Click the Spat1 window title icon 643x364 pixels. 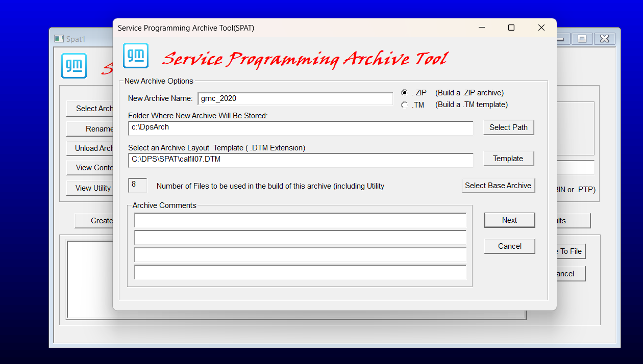coord(59,39)
